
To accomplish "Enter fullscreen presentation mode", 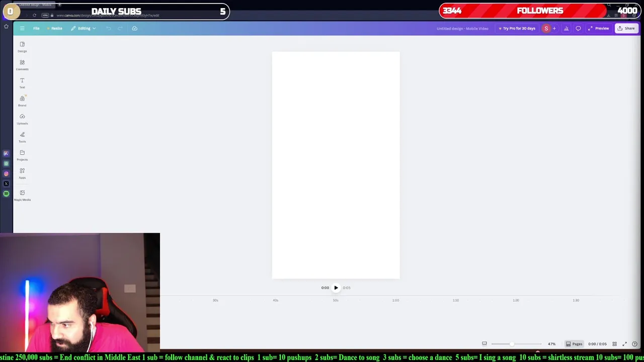I will (x=624, y=344).
